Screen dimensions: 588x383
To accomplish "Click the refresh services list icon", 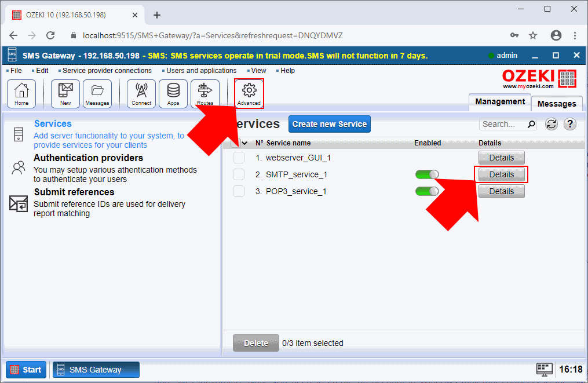I will pos(552,124).
